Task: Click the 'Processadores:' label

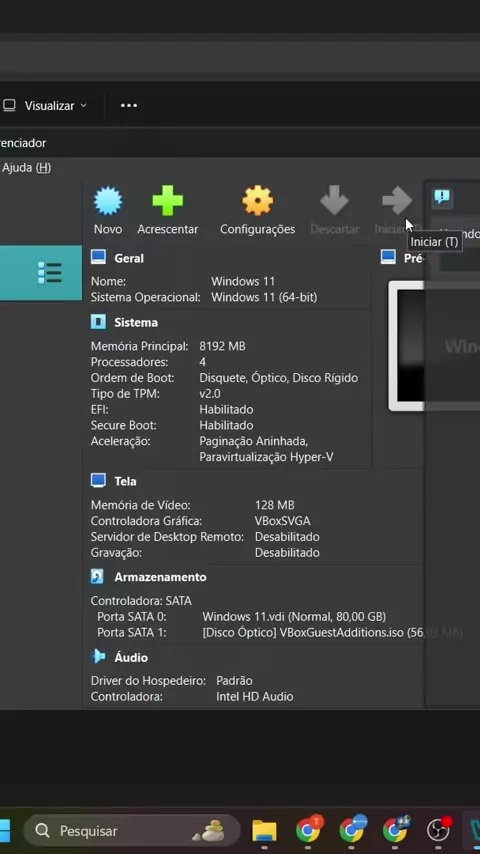Action: click(130, 362)
